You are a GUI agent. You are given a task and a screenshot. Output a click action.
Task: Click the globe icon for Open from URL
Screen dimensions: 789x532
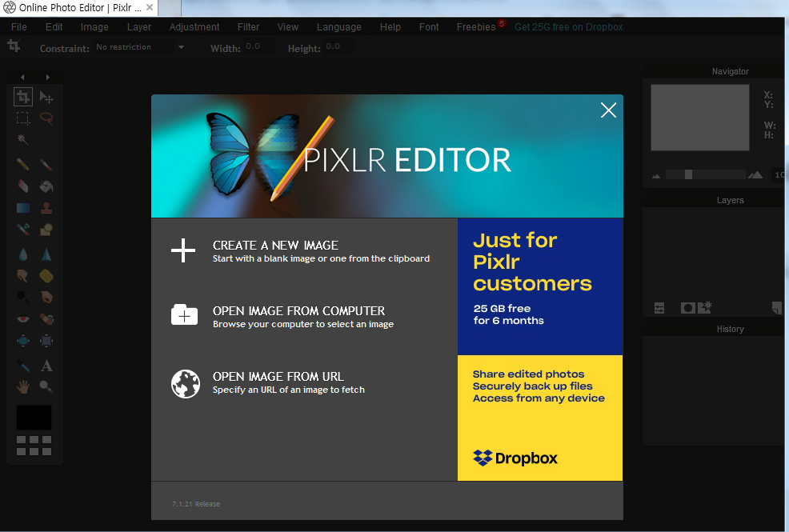coord(185,383)
